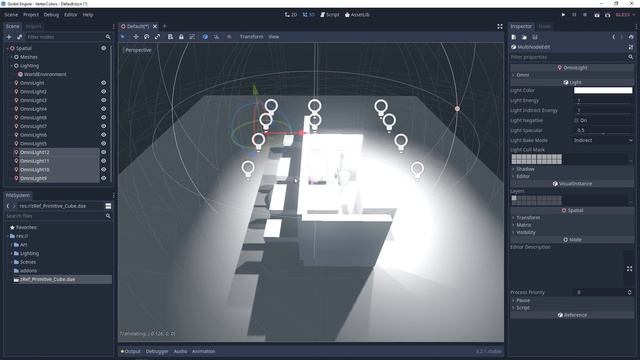Switch to the 2D workspace
Viewport: 640px width, 360px height.
click(x=291, y=15)
